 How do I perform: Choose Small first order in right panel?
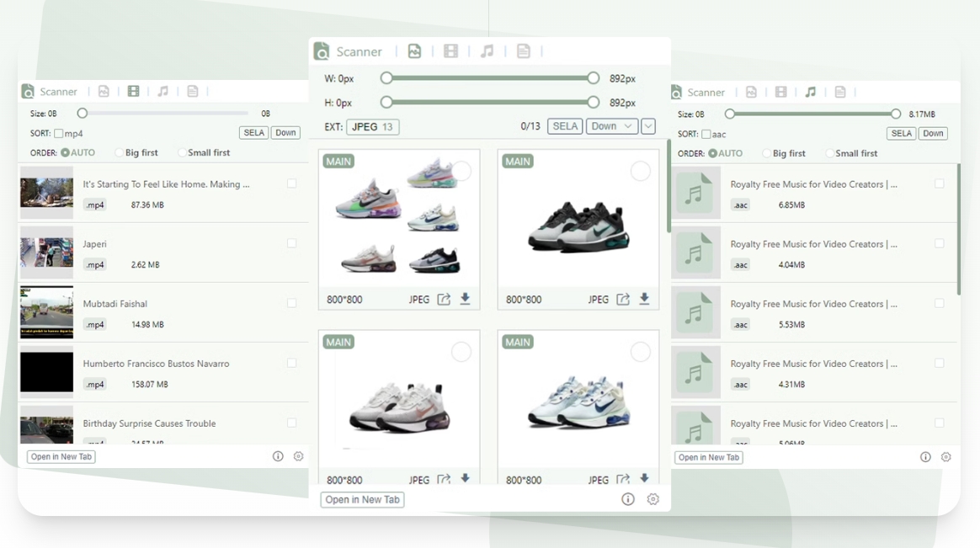tap(829, 153)
